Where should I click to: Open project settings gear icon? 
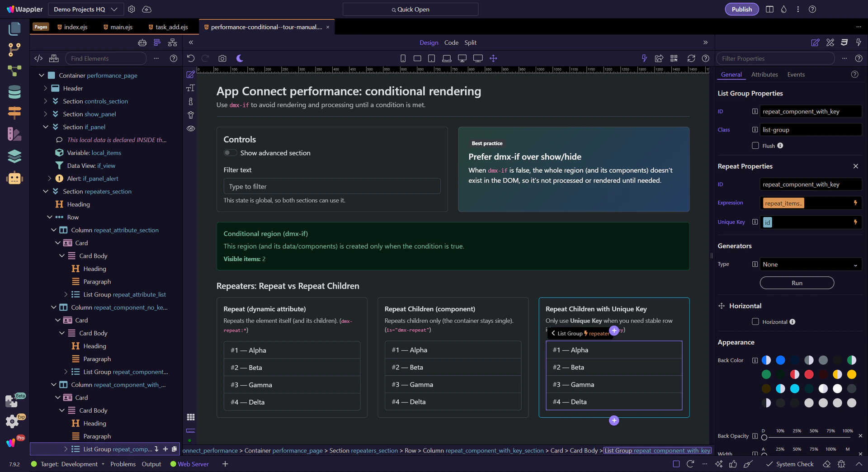point(132,9)
